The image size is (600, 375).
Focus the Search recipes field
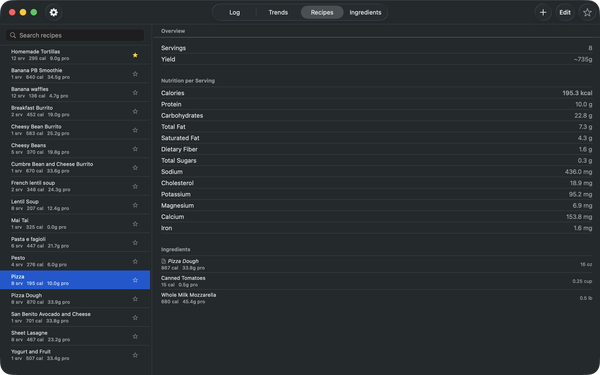coord(75,35)
